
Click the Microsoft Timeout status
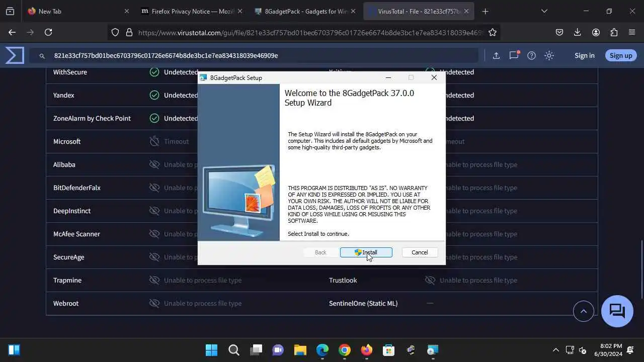pyautogui.click(x=176, y=141)
